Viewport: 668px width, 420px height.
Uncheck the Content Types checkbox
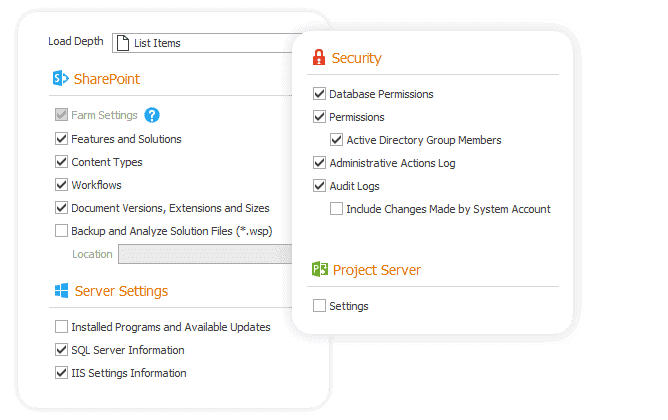pyautogui.click(x=61, y=161)
